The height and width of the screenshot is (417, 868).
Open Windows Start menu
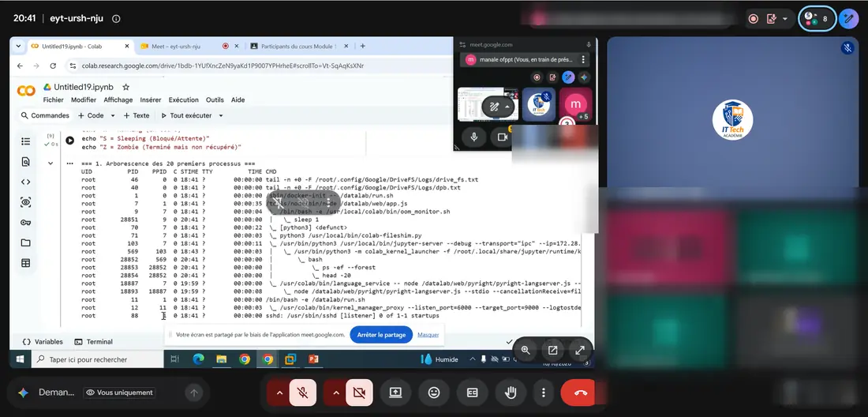coord(20,359)
